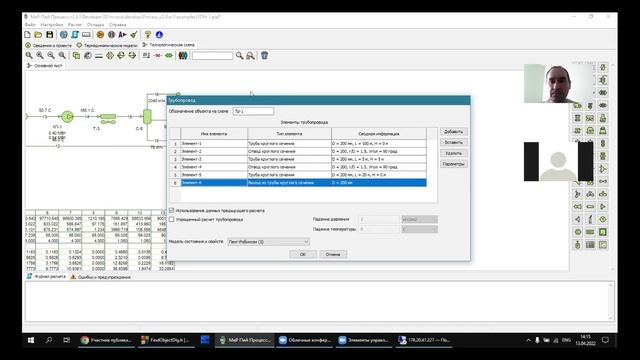Image resolution: width=640 pixels, height=360 pixels.
Task: Open help with the question mark icon
Action: [148, 35]
